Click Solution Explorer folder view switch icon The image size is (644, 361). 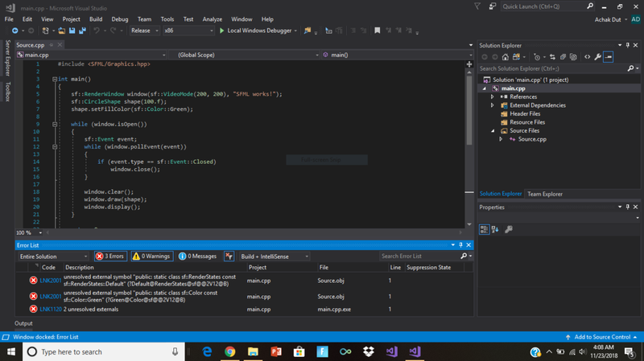tap(516, 57)
